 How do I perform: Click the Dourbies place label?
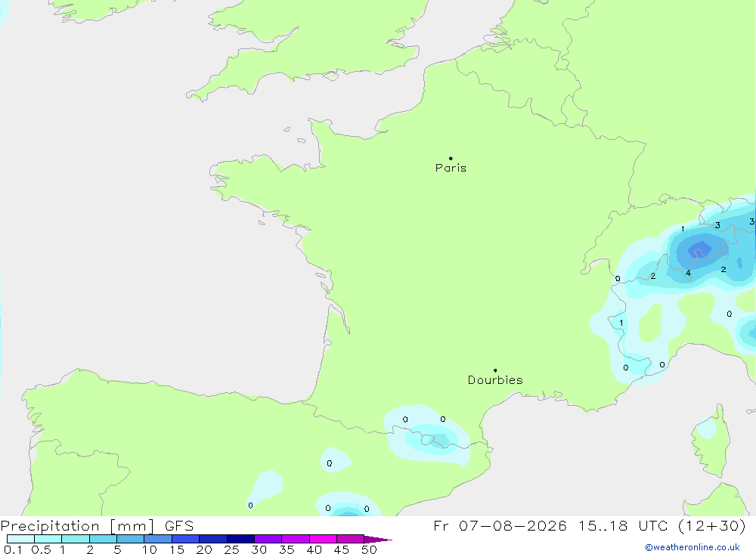tap(495, 380)
